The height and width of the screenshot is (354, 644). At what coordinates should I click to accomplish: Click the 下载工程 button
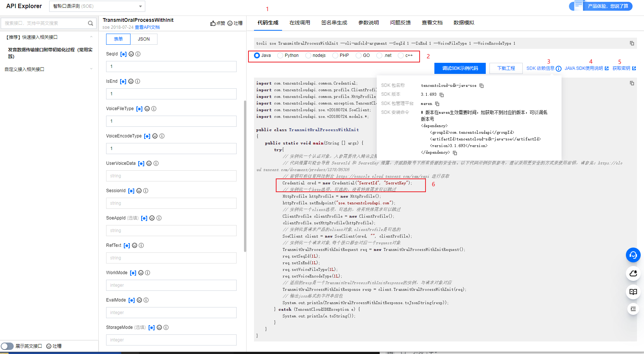(506, 68)
